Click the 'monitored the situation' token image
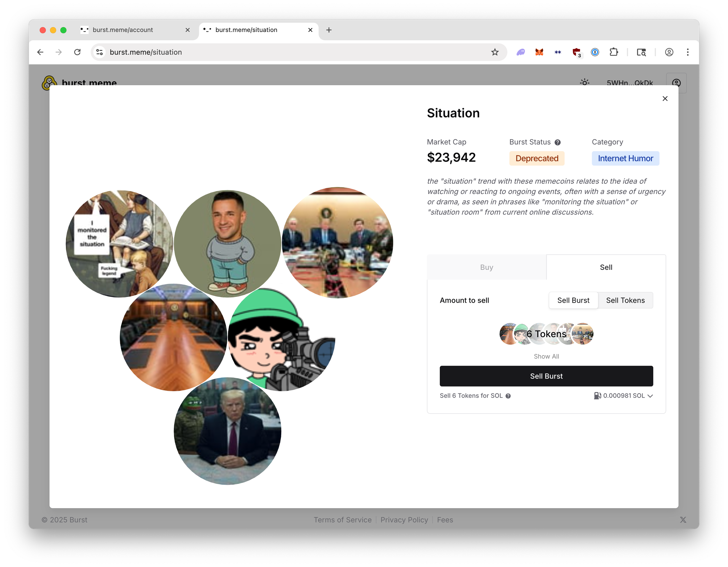728x567 pixels. (119, 243)
